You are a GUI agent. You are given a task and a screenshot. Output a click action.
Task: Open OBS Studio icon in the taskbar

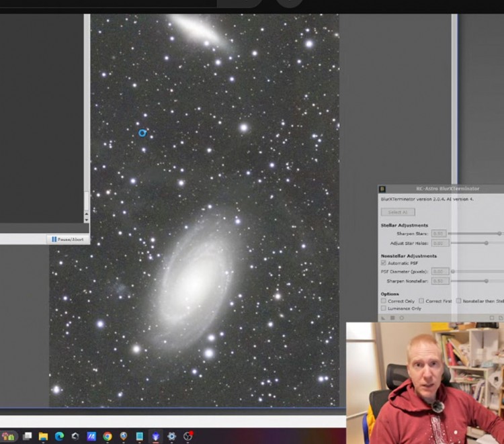point(187,437)
